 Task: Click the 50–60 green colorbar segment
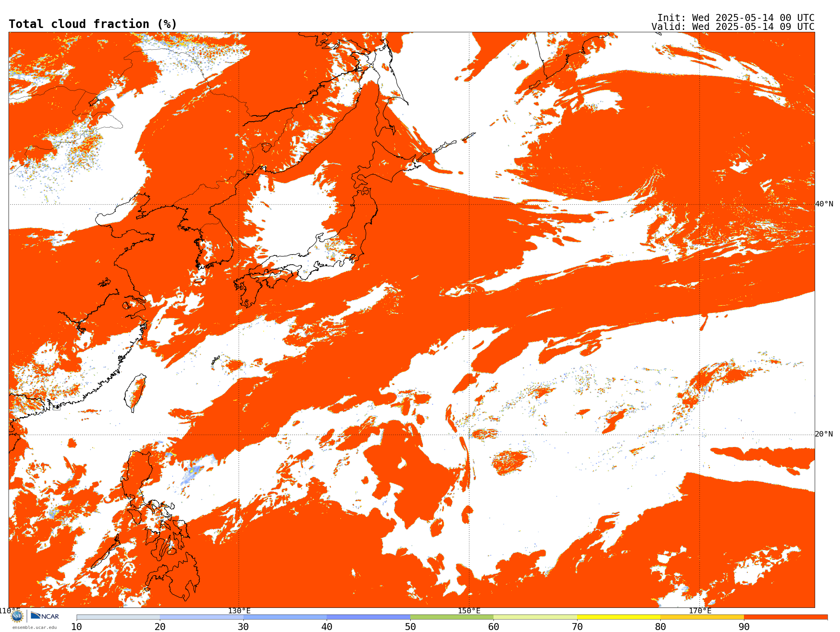coord(452,617)
